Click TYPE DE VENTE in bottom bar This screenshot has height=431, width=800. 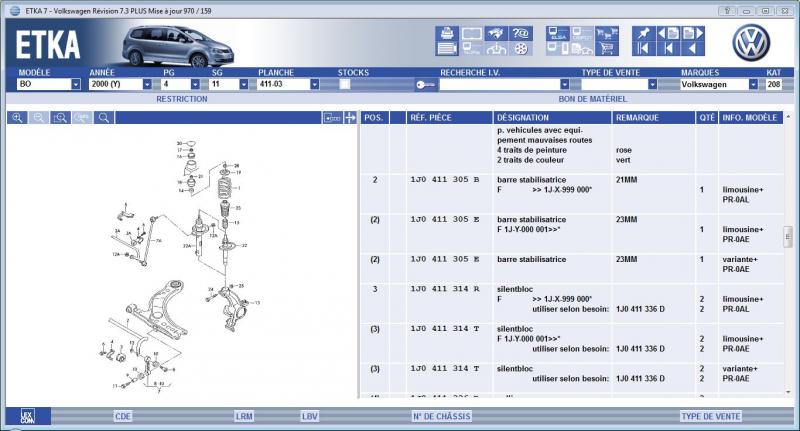coord(711,416)
